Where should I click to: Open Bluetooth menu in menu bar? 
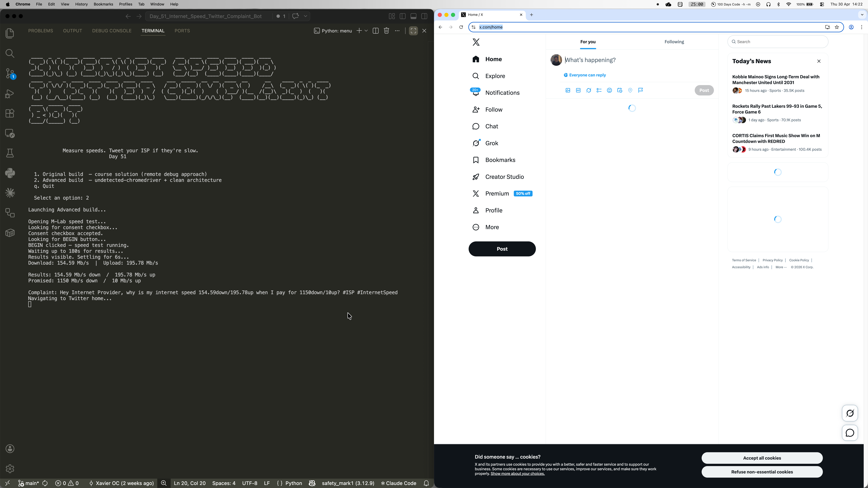(x=778, y=4)
